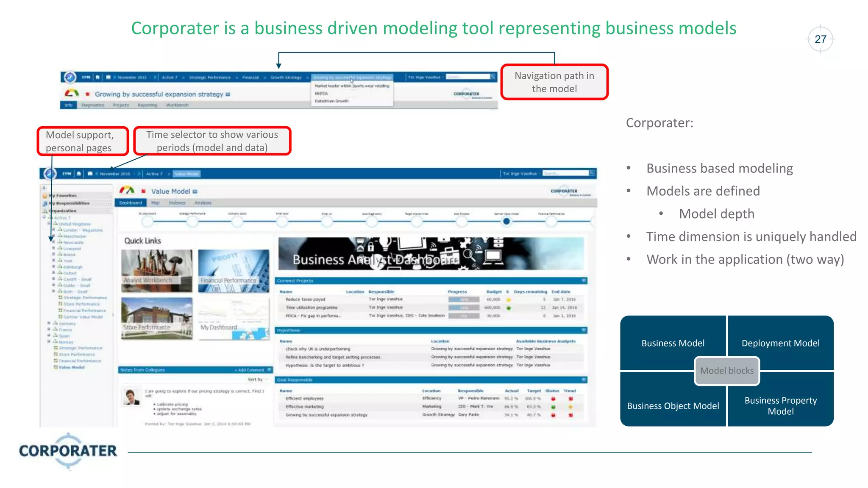The height and width of the screenshot is (488, 868).
Task: Switch to the Workbench tab
Action: point(177,105)
